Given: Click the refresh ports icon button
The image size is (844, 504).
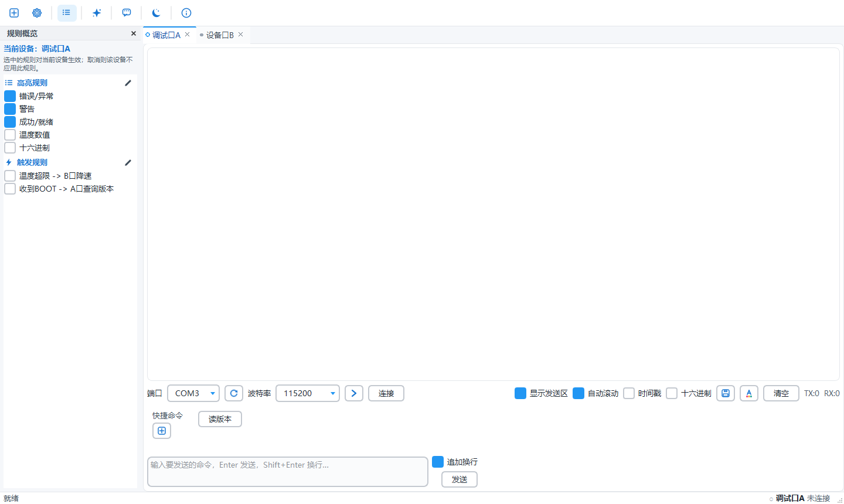Looking at the screenshot, I should click(x=234, y=393).
